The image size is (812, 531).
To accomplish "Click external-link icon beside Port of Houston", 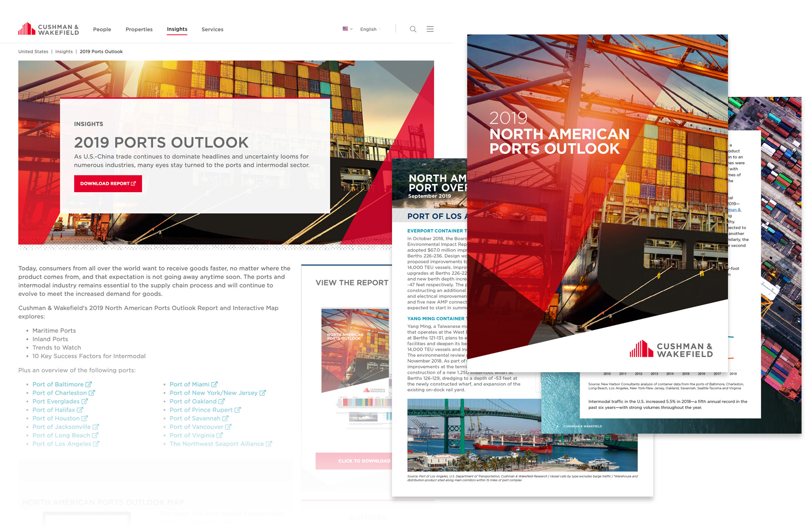I will point(84,418).
